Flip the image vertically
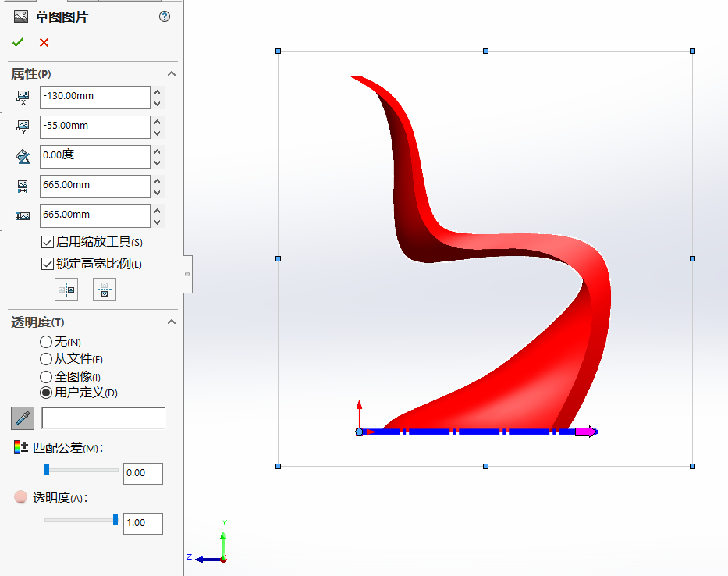 [105, 290]
